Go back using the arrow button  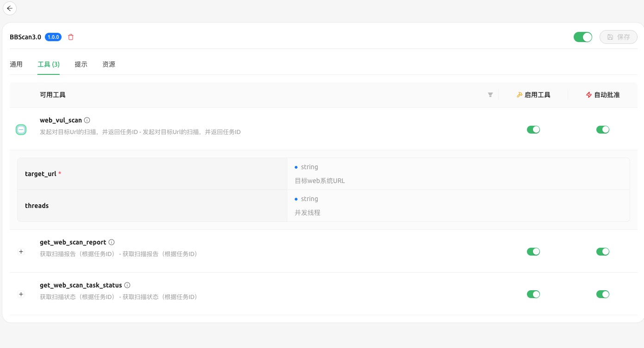[x=10, y=8]
